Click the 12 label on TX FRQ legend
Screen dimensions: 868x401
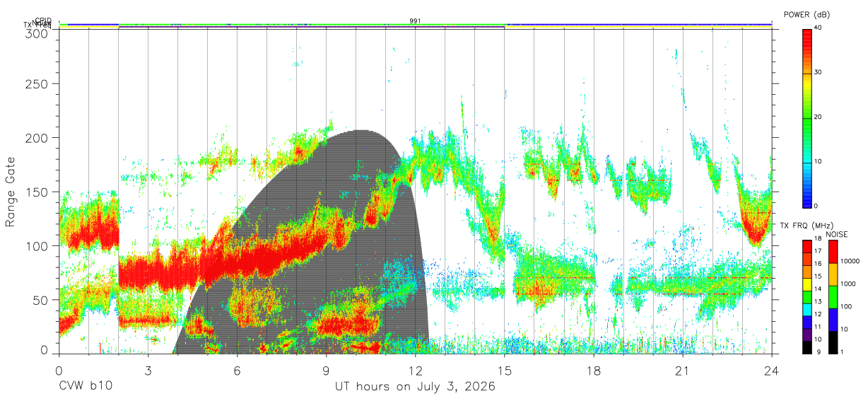point(818,314)
